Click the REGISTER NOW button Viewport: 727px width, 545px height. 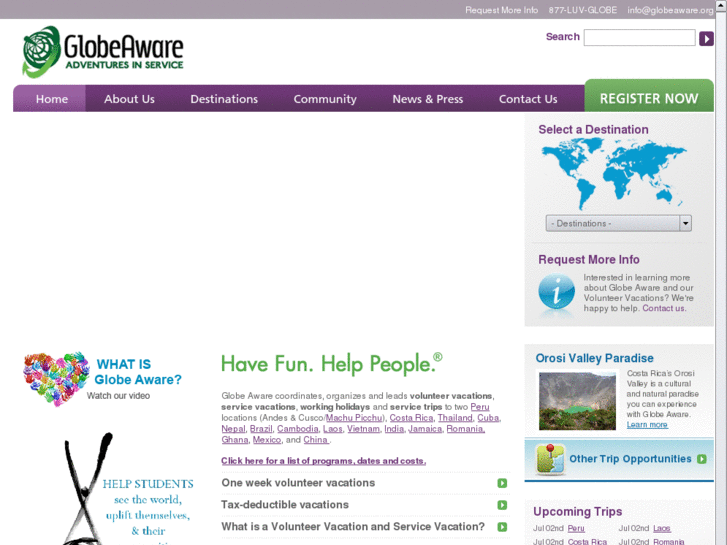(x=649, y=98)
